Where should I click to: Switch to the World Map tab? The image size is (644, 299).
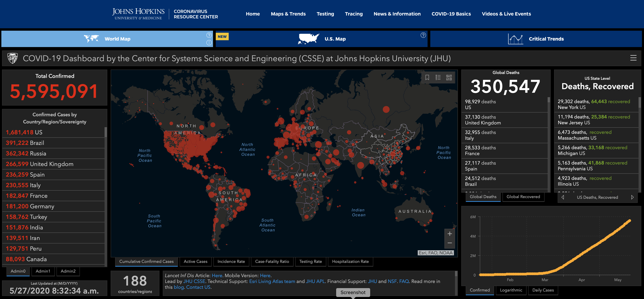tap(107, 39)
